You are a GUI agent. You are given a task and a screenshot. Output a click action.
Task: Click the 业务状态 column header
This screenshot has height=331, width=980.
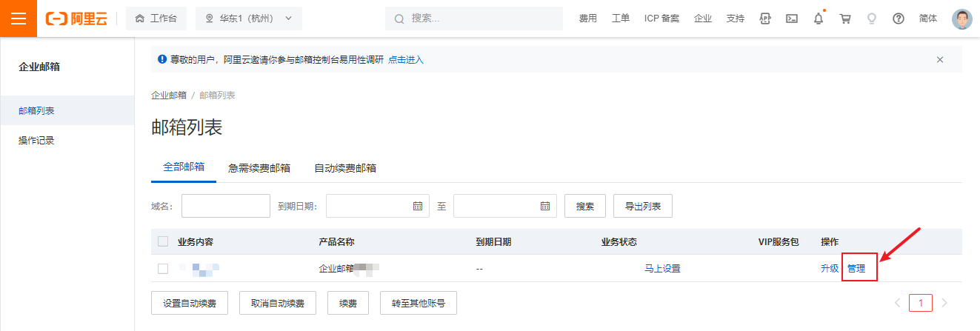coord(619,241)
